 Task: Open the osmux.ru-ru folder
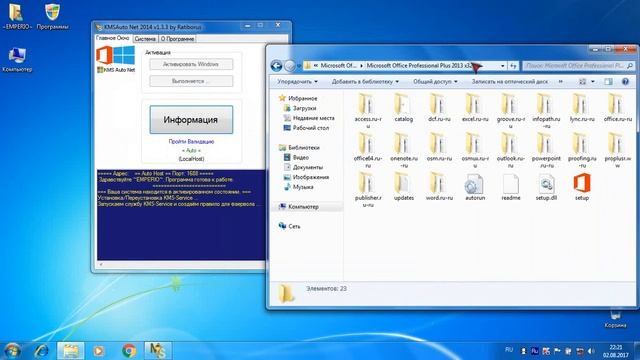pyautogui.click(x=475, y=149)
